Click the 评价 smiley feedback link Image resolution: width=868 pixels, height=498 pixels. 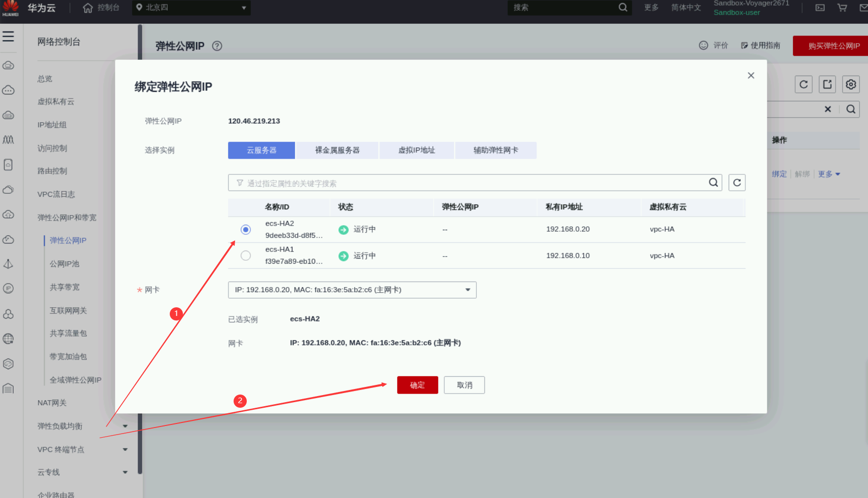click(x=713, y=45)
